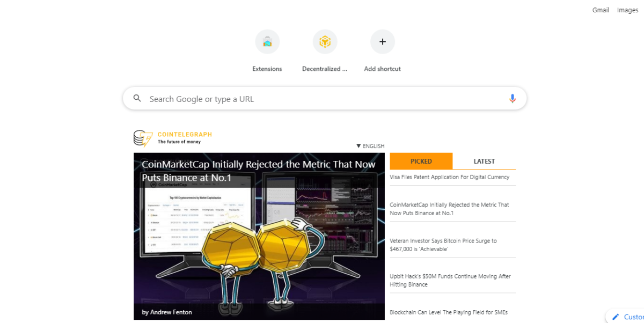This screenshot has width=644, height=323.
Task: Switch to the PICKED tab
Action: [421, 161]
